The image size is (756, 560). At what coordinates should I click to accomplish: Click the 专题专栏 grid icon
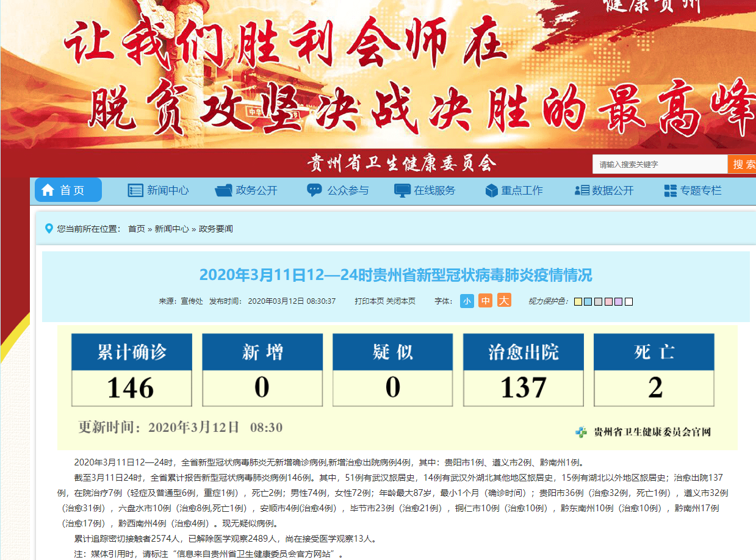[670, 190]
